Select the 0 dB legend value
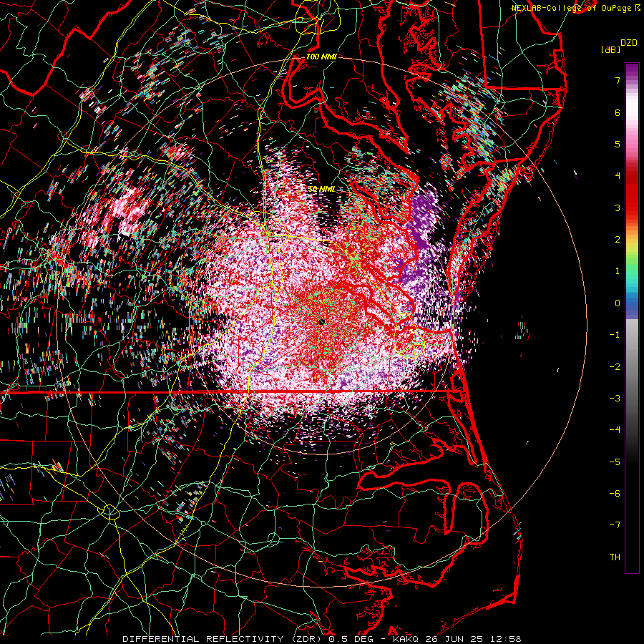This screenshot has width=644, height=644. (x=618, y=303)
